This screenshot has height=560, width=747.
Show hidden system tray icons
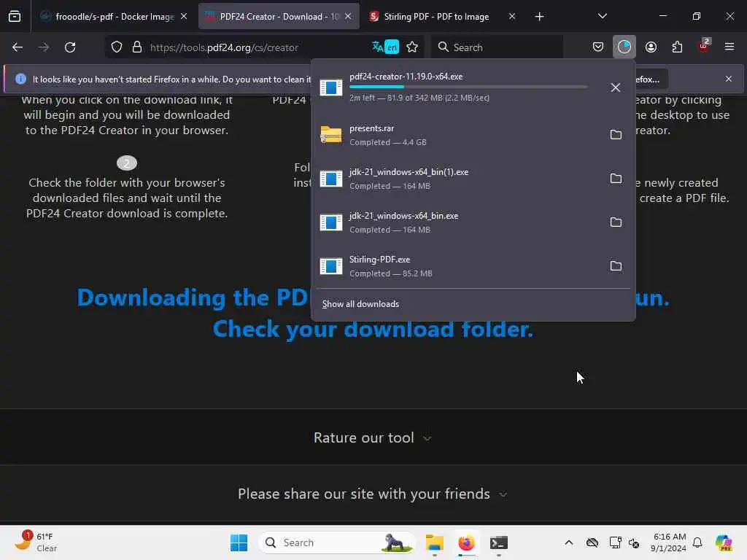(569, 542)
